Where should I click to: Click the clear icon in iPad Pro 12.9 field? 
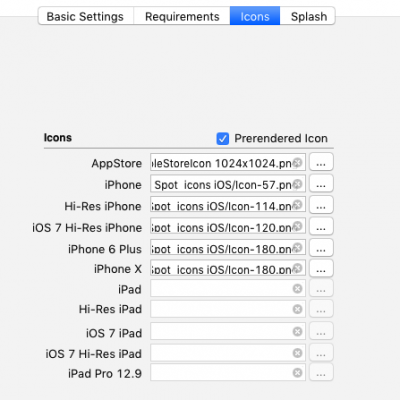click(297, 373)
